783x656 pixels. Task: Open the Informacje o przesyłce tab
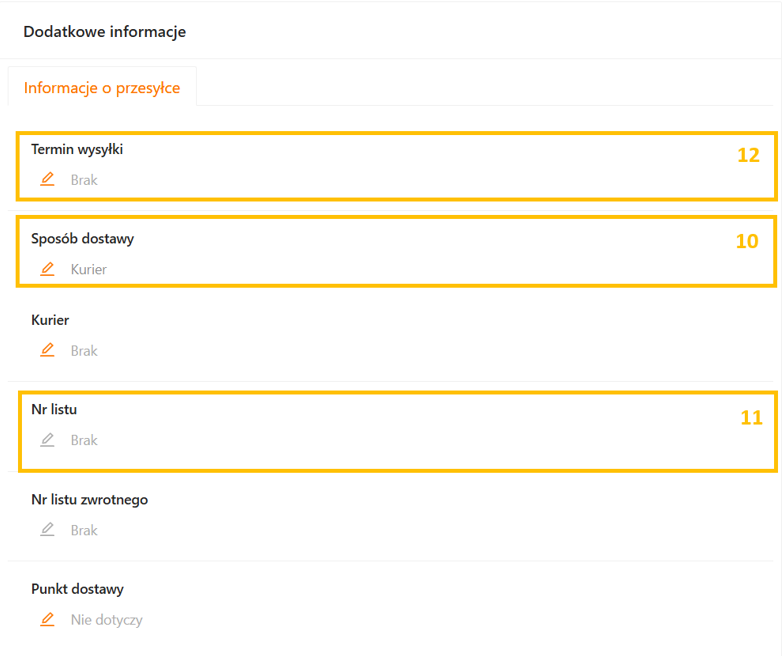102,88
